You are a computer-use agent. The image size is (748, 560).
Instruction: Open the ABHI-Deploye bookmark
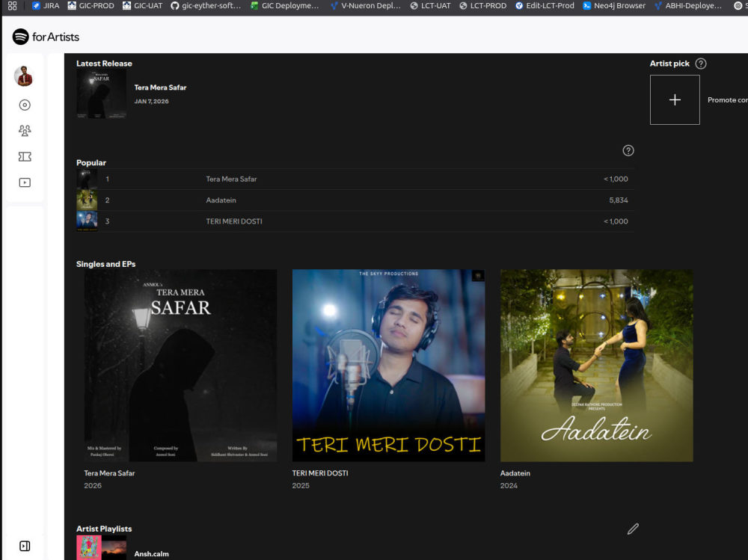[688, 6]
